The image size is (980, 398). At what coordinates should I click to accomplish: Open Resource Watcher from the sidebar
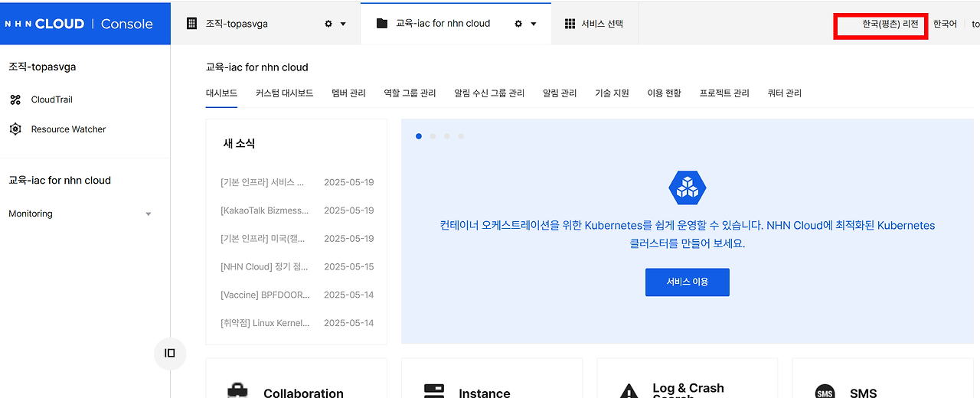[x=68, y=129]
